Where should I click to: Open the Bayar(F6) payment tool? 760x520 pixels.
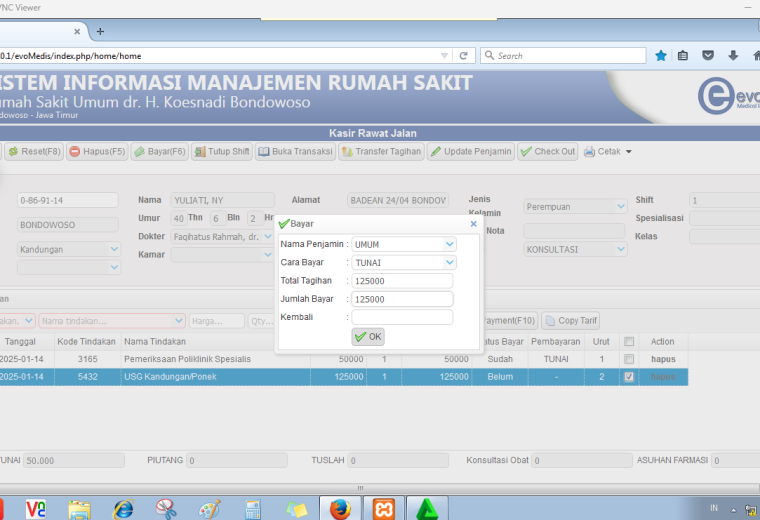[159, 152]
